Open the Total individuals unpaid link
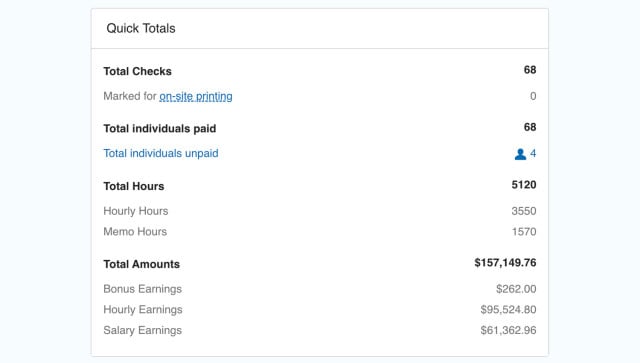 pos(161,153)
